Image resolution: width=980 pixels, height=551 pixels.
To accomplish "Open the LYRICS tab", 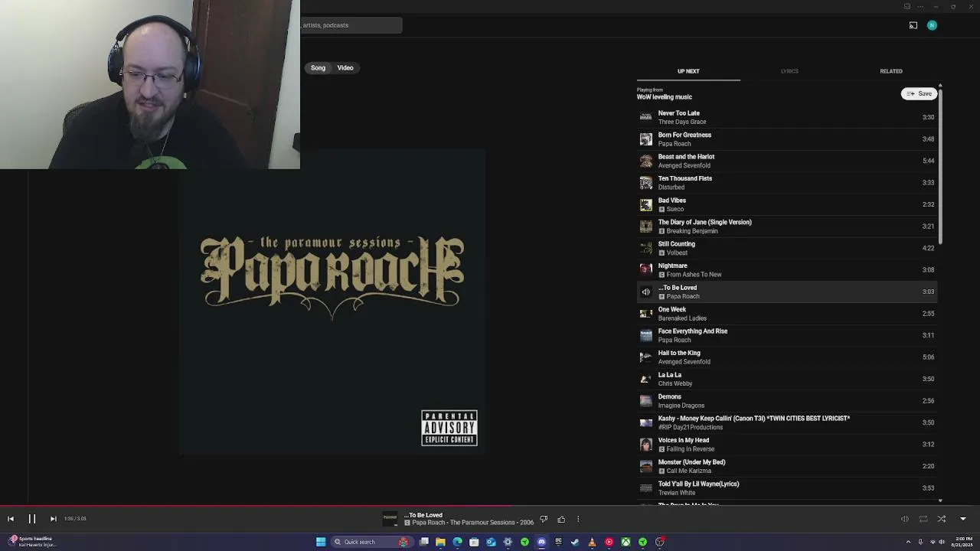I will point(789,71).
